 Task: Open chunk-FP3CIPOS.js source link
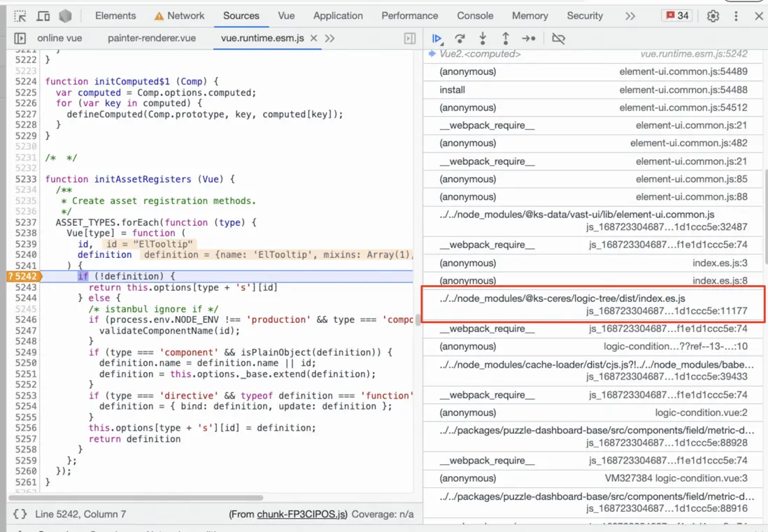[301, 515]
